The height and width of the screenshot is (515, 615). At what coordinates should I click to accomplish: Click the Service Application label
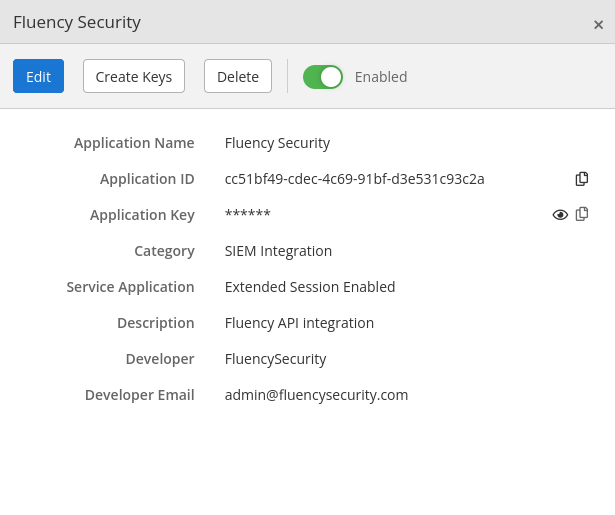coord(130,287)
